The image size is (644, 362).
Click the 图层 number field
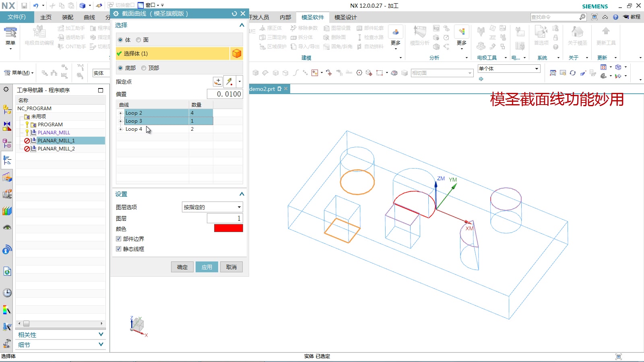tap(225, 218)
